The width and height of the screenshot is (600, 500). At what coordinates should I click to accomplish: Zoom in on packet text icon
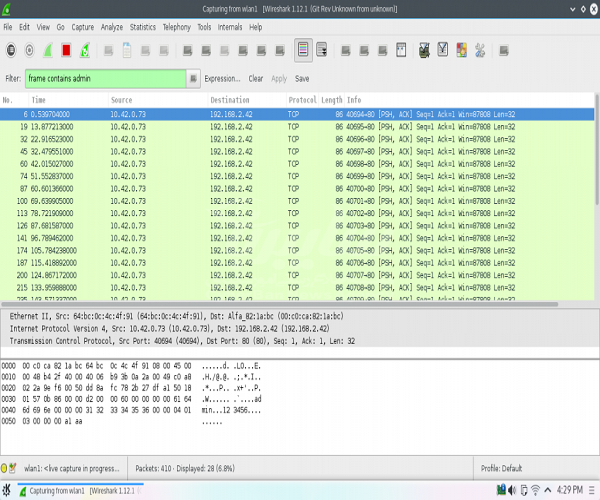[x=346, y=50]
